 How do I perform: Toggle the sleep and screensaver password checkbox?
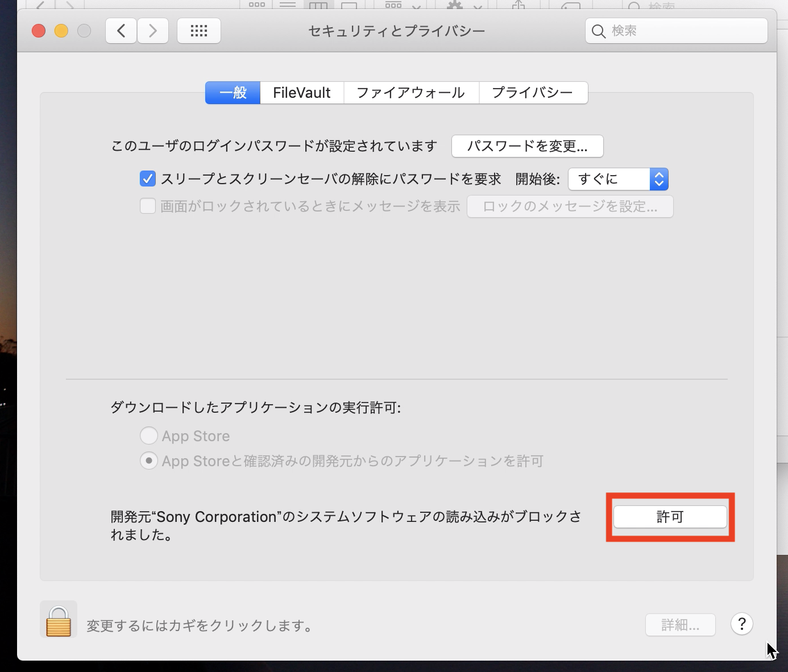[x=148, y=179]
